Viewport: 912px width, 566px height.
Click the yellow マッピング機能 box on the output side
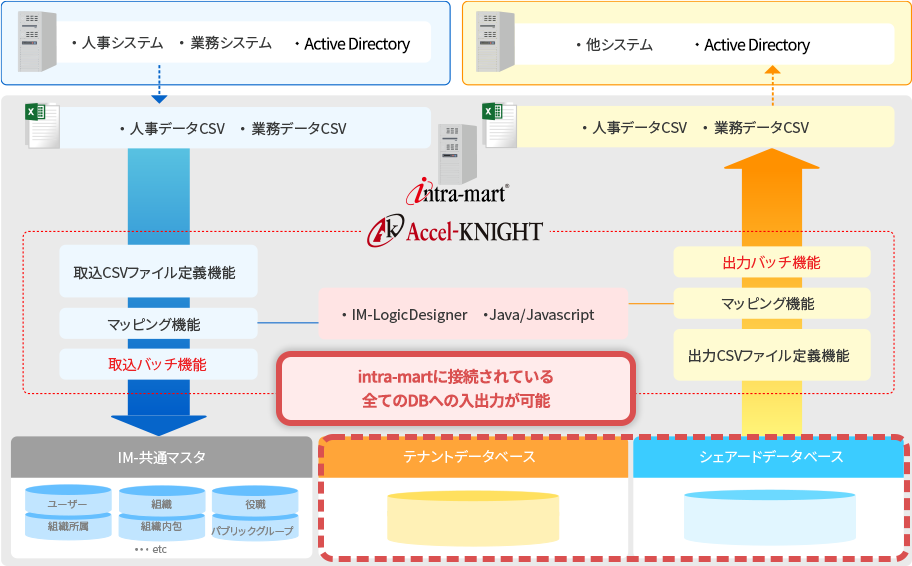[x=772, y=303]
